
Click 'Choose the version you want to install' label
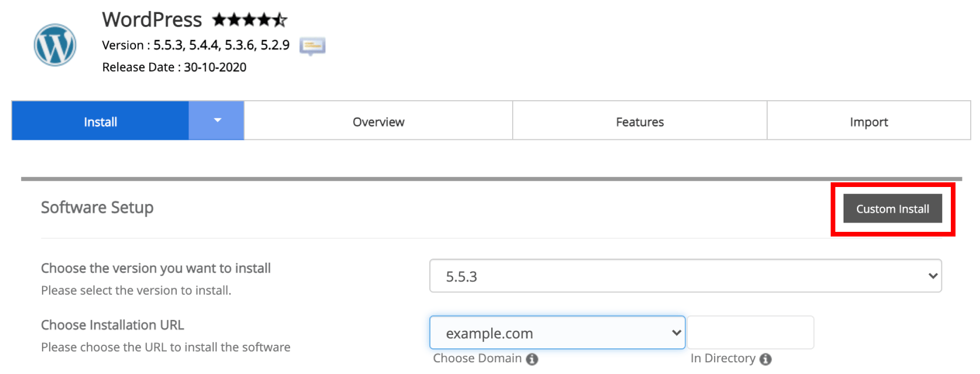click(156, 269)
